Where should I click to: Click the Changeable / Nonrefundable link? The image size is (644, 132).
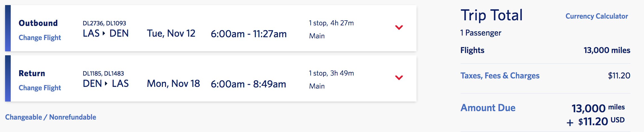(x=51, y=117)
